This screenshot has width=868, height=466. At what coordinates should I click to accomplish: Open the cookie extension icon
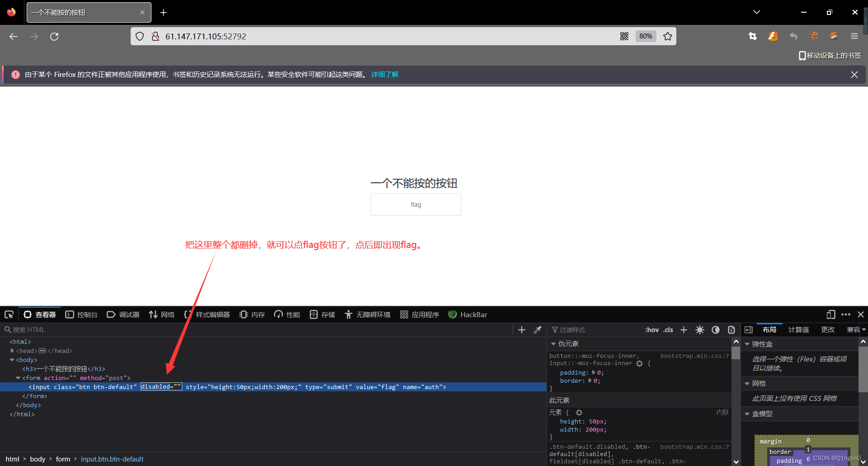814,37
